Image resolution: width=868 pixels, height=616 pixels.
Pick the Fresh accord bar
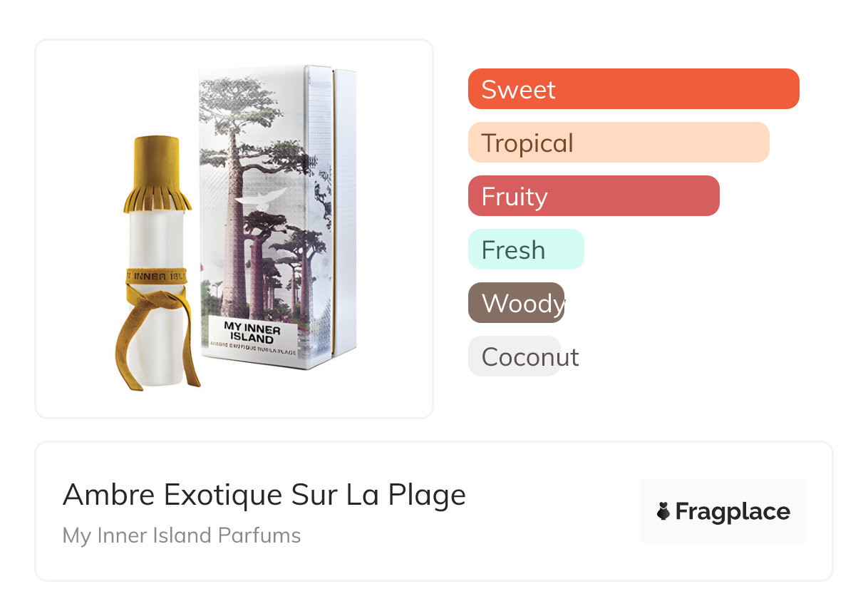coord(526,250)
